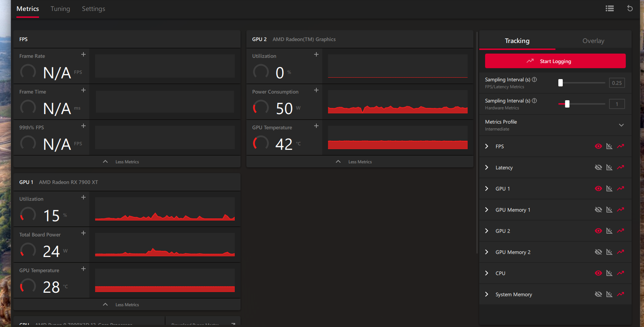Expand the GPU 2 tracking row
The height and width of the screenshot is (327, 644).
tap(487, 231)
